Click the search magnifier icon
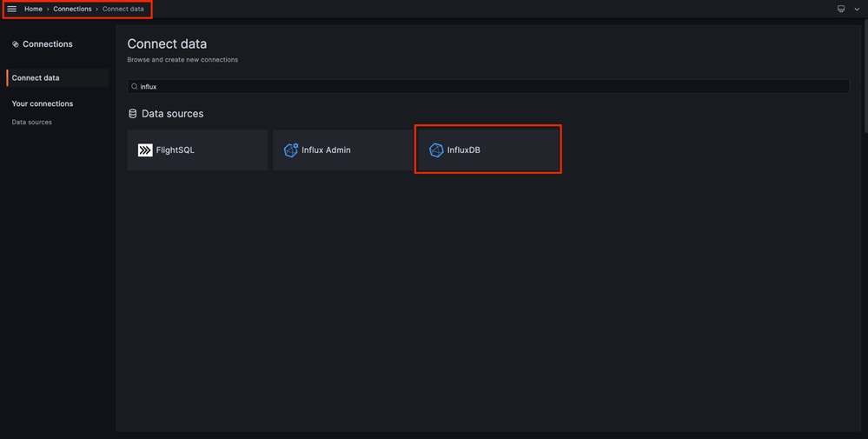The width and height of the screenshot is (868, 439). (x=134, y=86)
